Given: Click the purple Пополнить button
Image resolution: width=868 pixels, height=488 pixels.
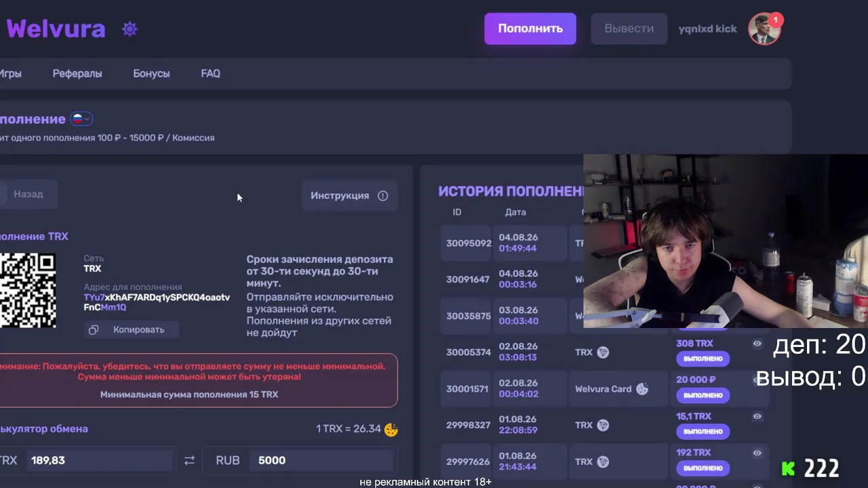Looking at the screenshot, I should click(530, 28).
